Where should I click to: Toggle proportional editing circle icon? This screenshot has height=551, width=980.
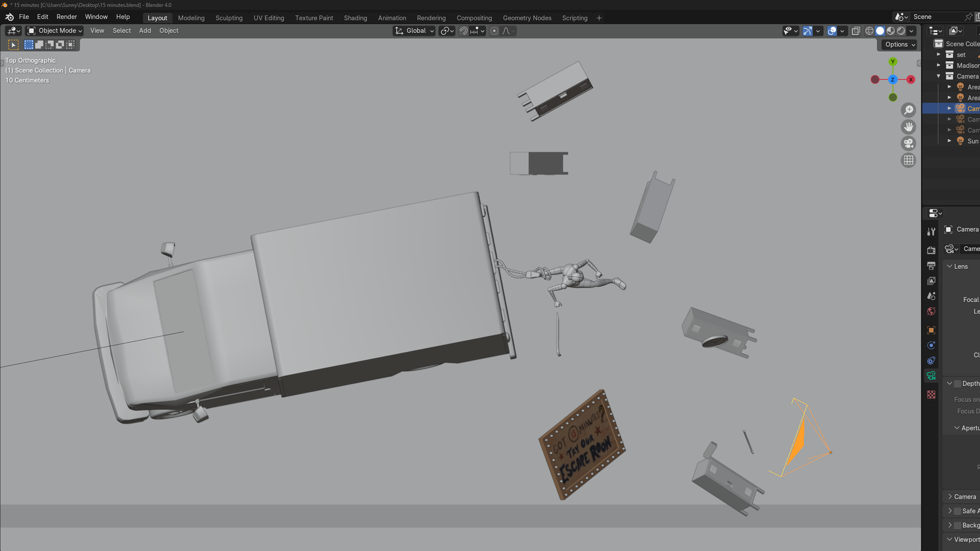click(494, 31)
